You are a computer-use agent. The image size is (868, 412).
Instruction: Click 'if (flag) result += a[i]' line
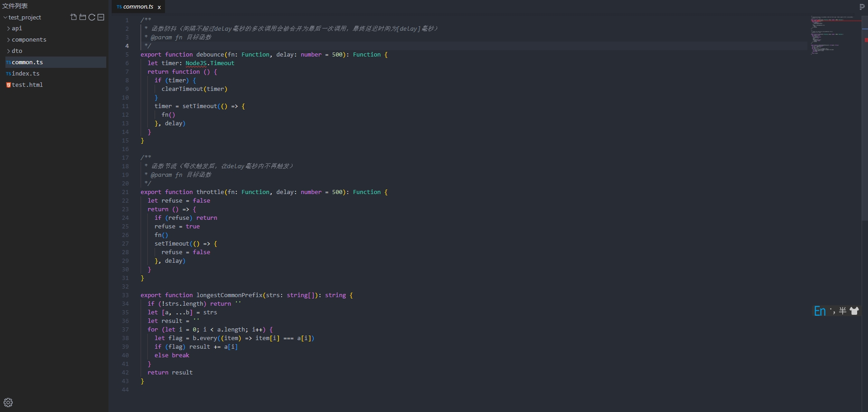click(x=196, y=347)
